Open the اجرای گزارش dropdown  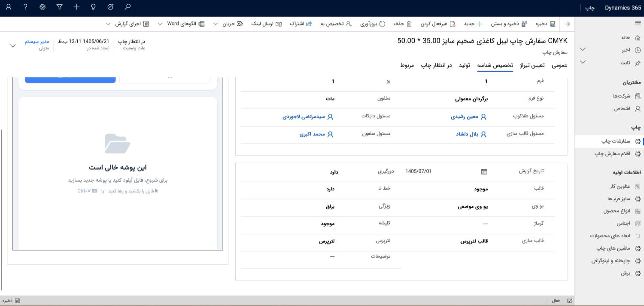(x=128, y=24)
